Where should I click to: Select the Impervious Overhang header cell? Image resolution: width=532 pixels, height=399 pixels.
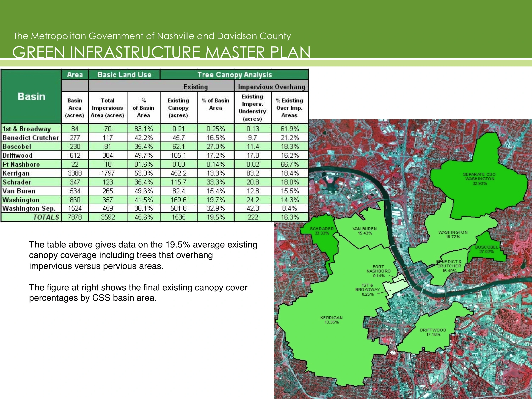point(272,87)
